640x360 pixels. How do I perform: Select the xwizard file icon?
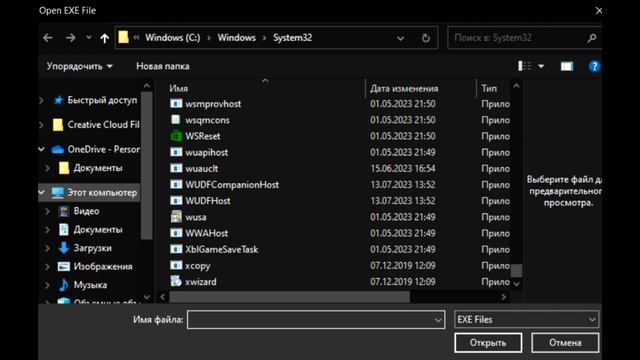(x=176, y=281)
